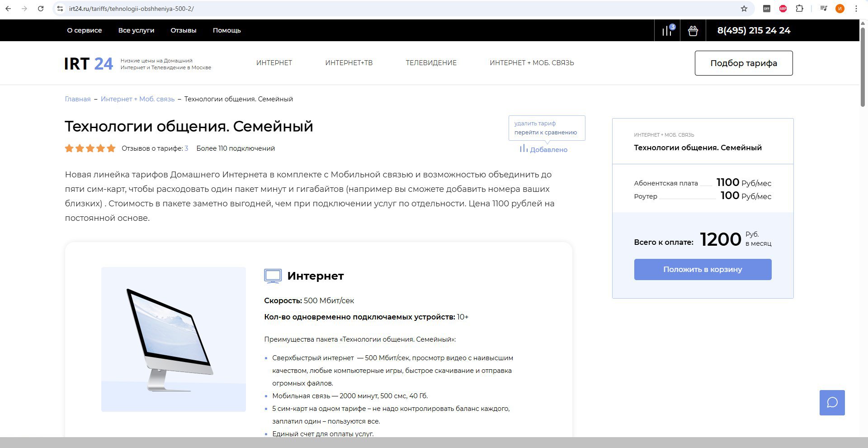The height and width of the screenshot is (448, 868).
Task: Open the extensions puzzle icon
Action: click(799, 9)
